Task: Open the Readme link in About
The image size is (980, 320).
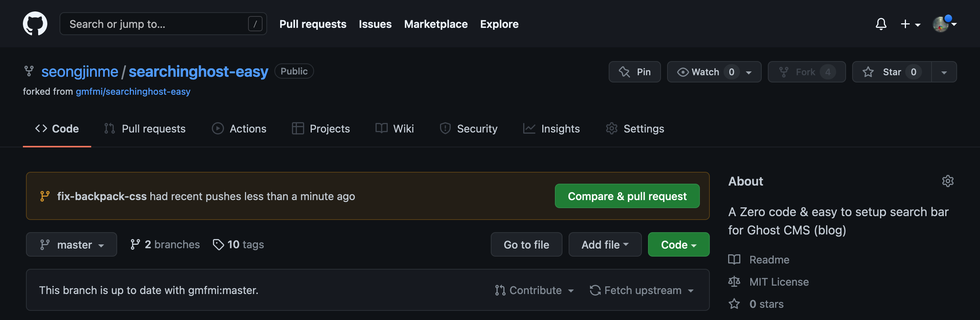Action: pos(759,260)
